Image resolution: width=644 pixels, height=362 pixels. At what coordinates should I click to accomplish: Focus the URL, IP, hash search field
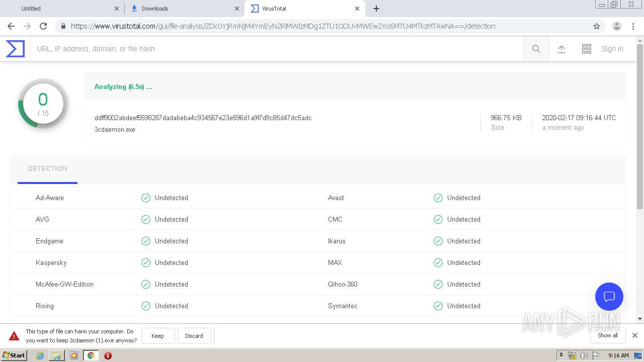(277, 49)
